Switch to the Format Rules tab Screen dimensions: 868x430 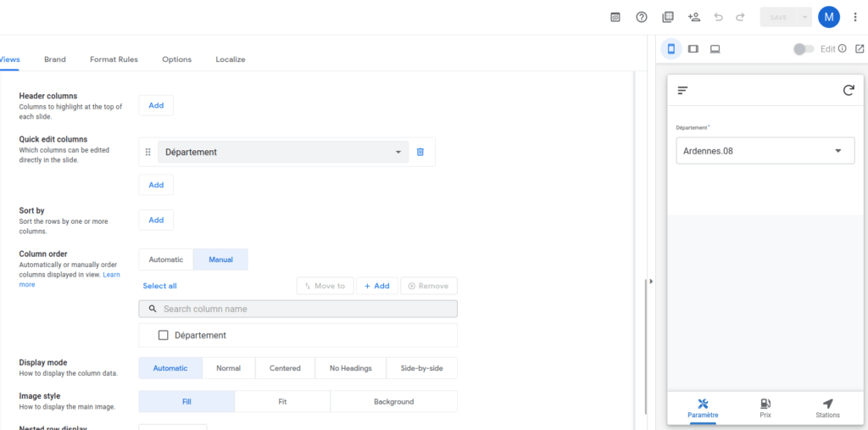point(114,59)
